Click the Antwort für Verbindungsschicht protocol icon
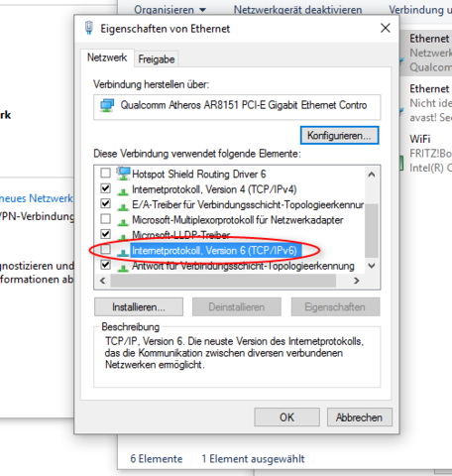452x476 pixels. click(123, 267)
